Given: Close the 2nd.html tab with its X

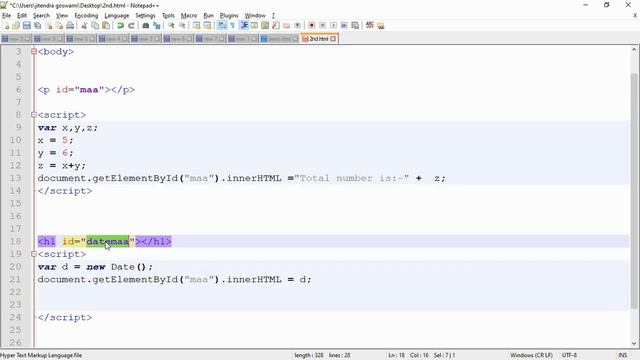Looking at the screenshot, I should (333, 39).
